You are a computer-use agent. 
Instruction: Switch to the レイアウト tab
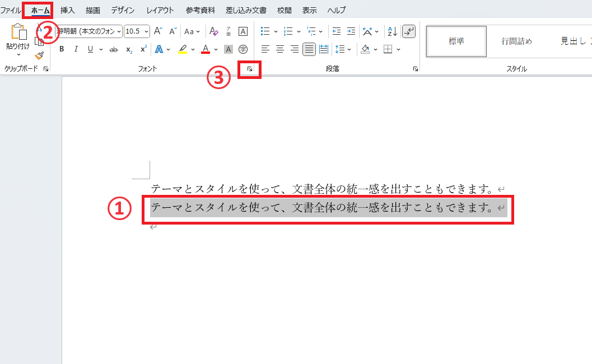pyautogui.click(x=160, y=10)
